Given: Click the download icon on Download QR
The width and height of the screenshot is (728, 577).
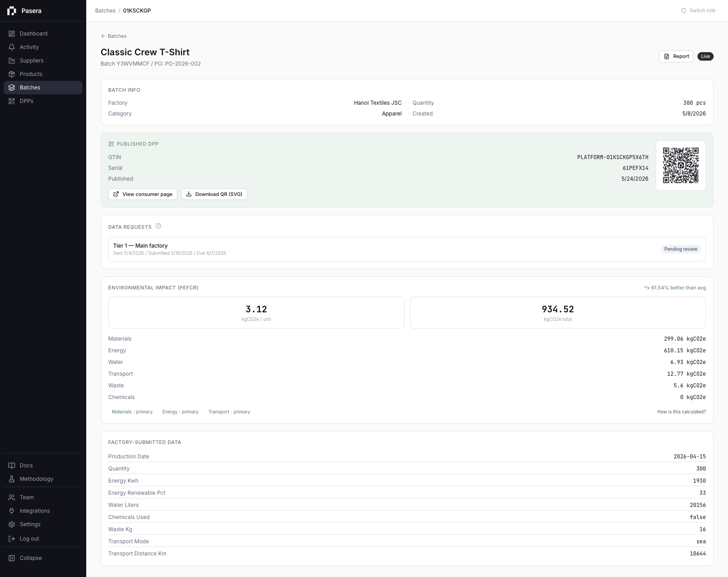Looking at the screenshot, I should pos(189,194).
